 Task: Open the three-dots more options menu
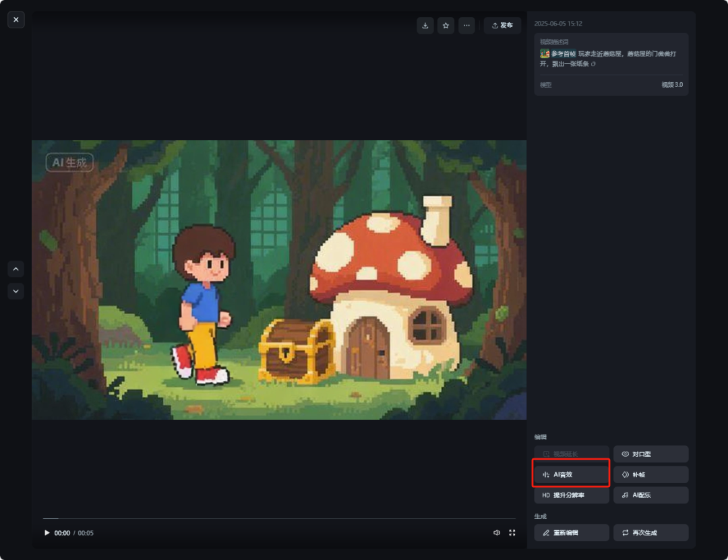(x=466, y=26)
